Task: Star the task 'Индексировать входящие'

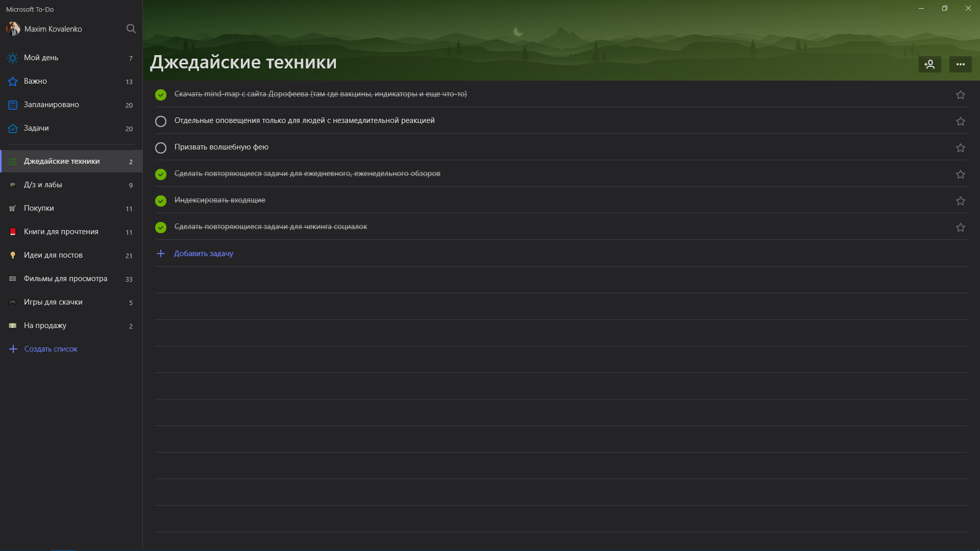Action: tap(960, 201)
